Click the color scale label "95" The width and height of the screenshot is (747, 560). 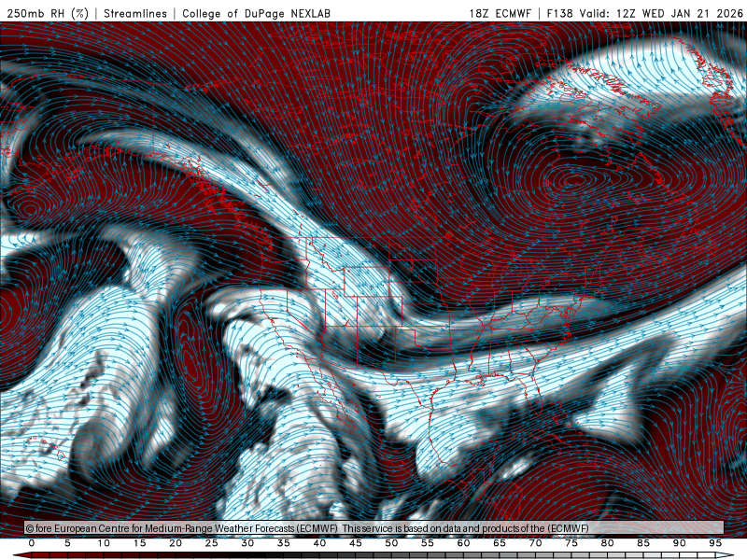(x=715, y=543)
